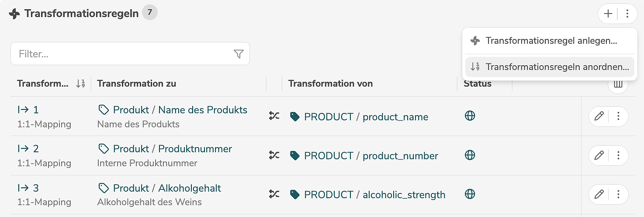Edit the Produktnummer rule with pencil icon
The width and height of the screenshot is (644, 217).
point(599,155)
